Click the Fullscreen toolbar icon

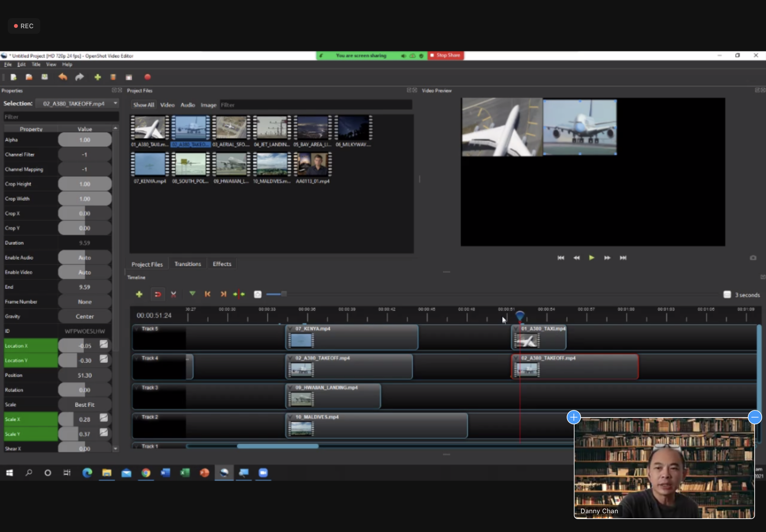coord(129,77)
